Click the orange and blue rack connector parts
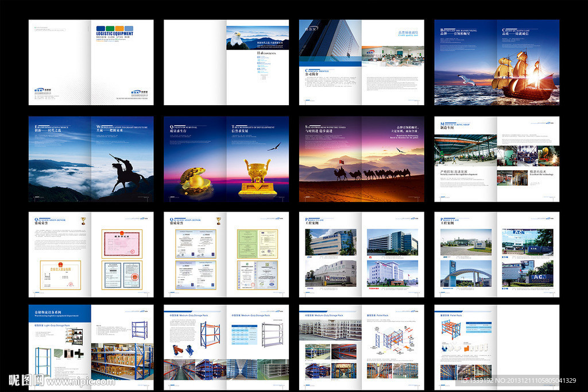The width and height of the screenshot is (588, 392). coord(183,351)
